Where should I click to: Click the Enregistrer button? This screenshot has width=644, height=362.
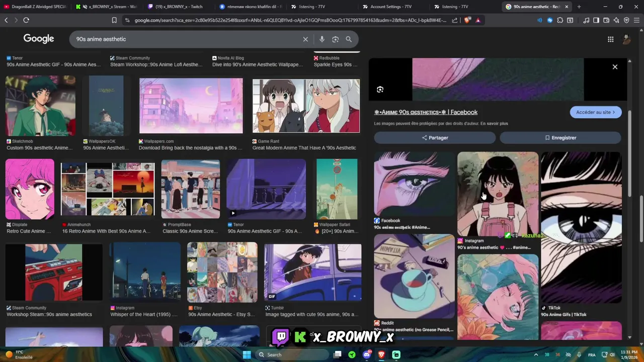click(560, 138)
